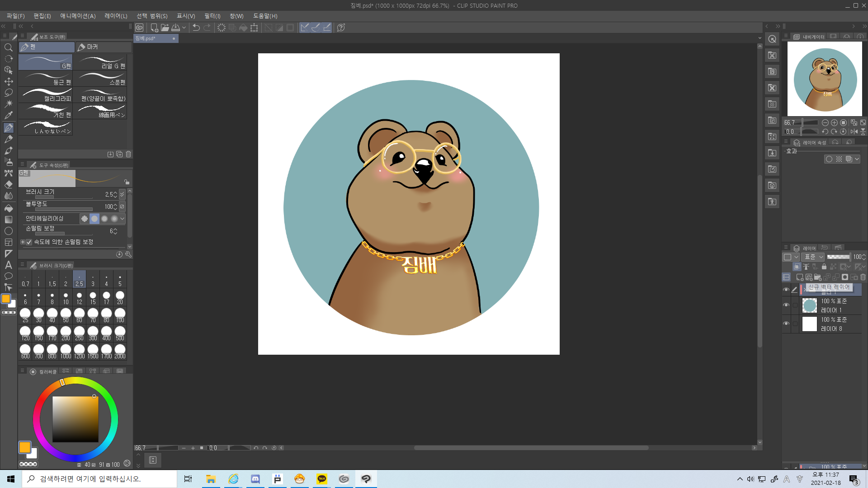Select the Text tool

(8, 265)
